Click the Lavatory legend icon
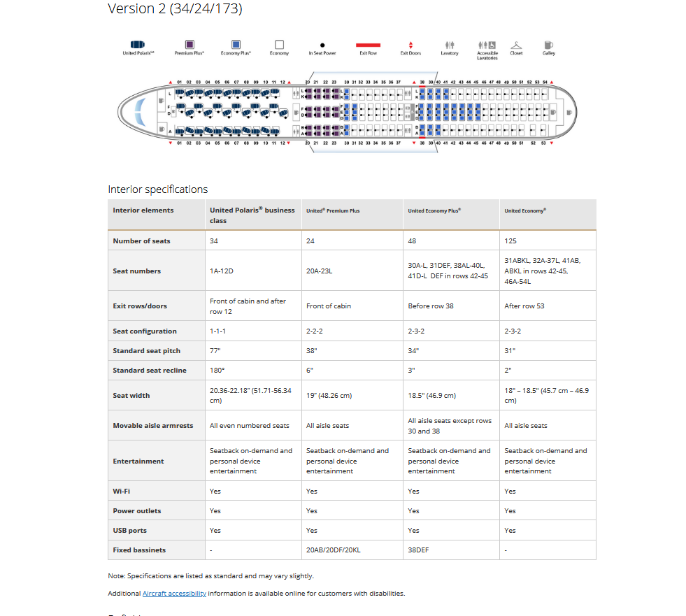 coord(450,44)
